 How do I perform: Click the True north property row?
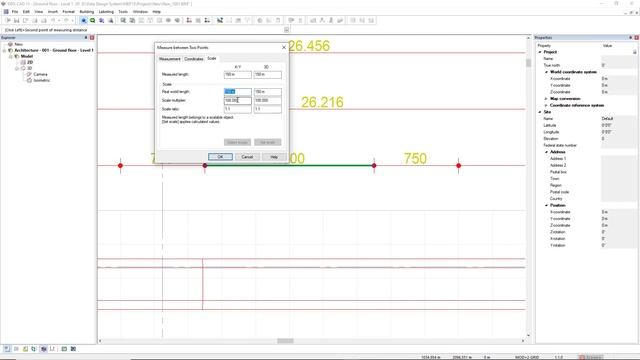pyautogui.click(x=586, y=65)
